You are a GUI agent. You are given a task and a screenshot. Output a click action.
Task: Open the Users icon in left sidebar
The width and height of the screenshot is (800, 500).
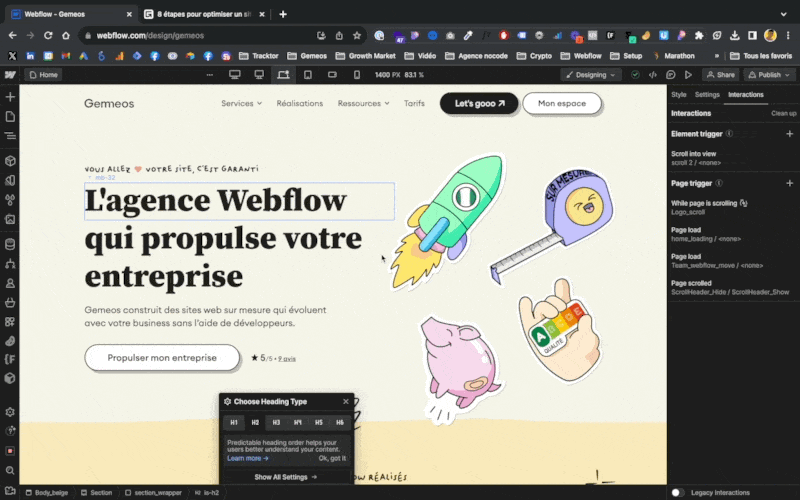pos(10,283)
